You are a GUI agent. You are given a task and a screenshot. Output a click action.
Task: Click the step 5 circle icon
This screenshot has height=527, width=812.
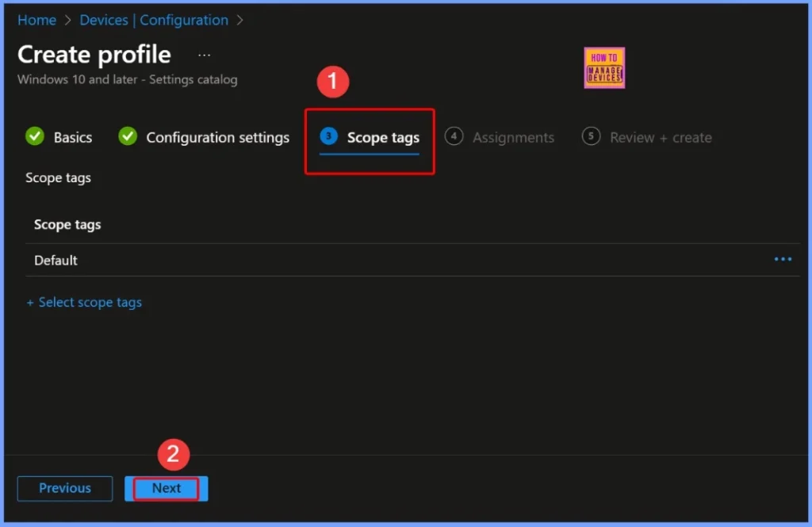[x=591, y=137]
